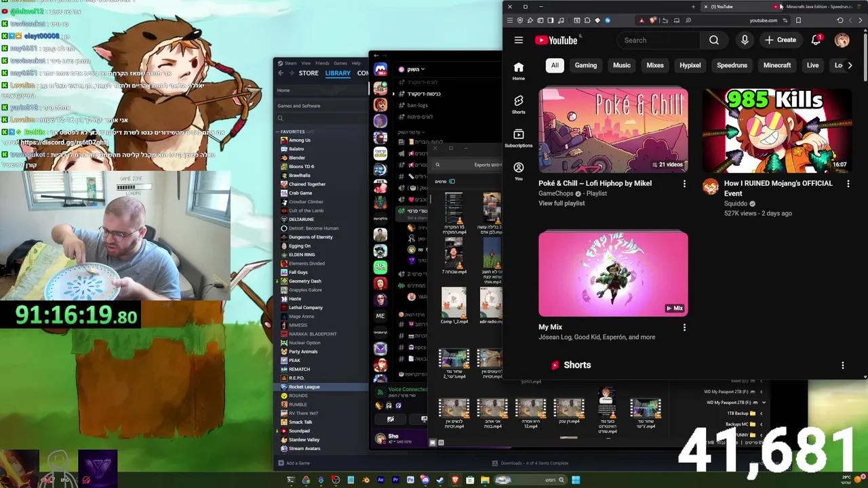The image size is (868, 488).
Task: Select the Speedruns filter chip
Action: [x=732, y=65]
